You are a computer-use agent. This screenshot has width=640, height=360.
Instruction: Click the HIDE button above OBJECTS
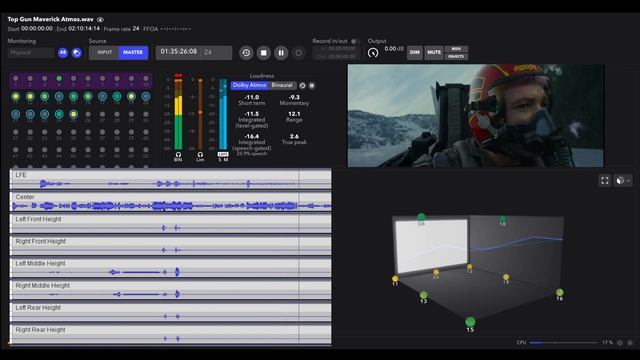[x=456, y=49]
